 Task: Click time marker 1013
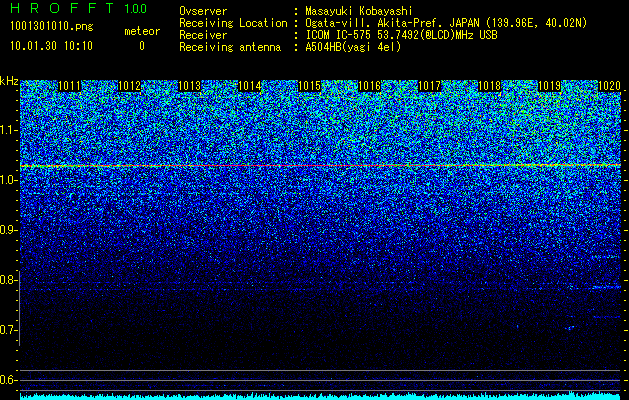tap(189, 86)
